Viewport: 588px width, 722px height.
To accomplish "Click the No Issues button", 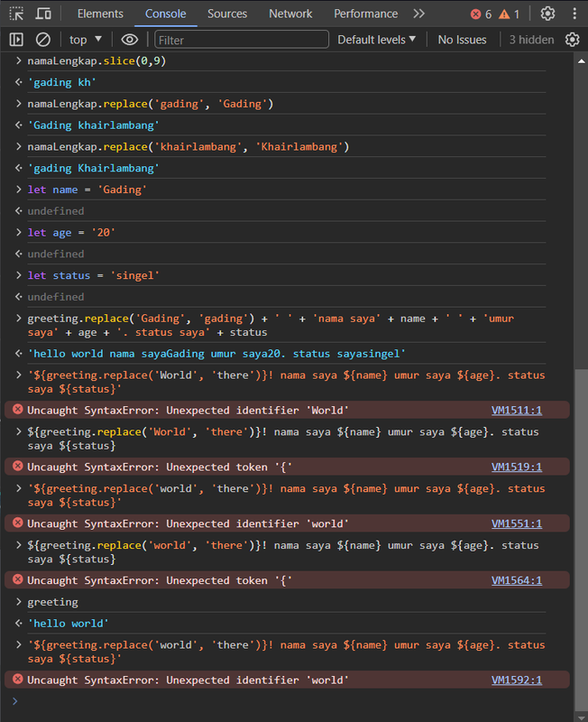I will pyautogui.click(x=462, y=40).
